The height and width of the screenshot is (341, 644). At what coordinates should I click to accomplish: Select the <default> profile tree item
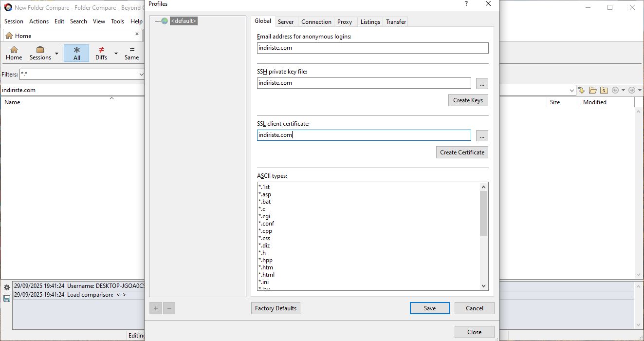pyautogui.click(x=184, y=21)
